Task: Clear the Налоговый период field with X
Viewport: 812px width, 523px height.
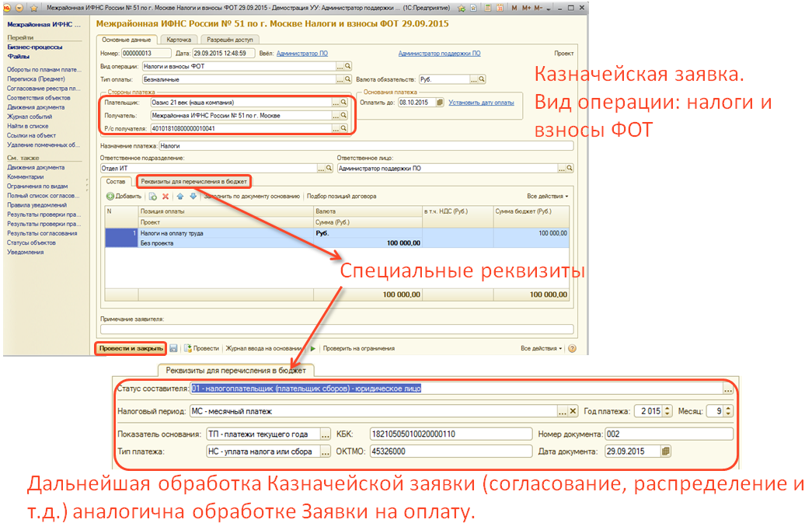Action: tap(573, 411)
